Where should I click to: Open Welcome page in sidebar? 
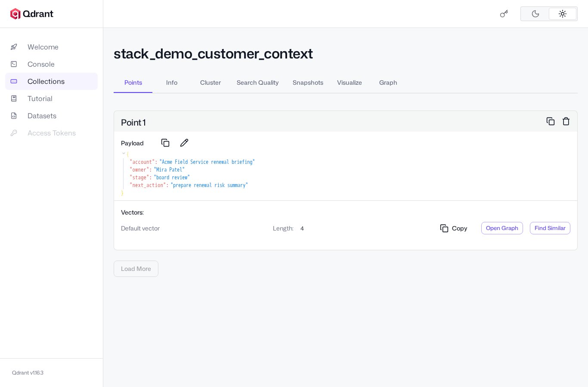coord(51,47)
